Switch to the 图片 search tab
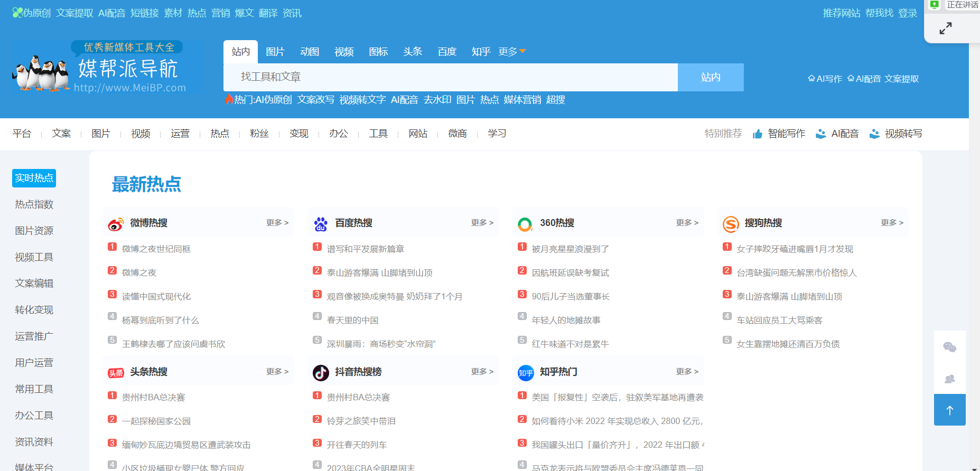Screen dimensions: 980x471 pyautogui.click(x=275, y=52)
